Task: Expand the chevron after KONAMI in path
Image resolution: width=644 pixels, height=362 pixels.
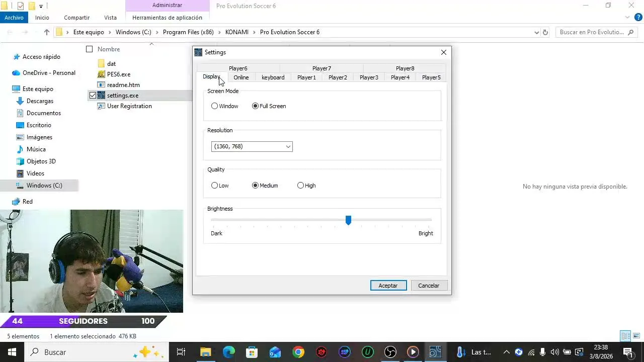Action: pos(254,32)
